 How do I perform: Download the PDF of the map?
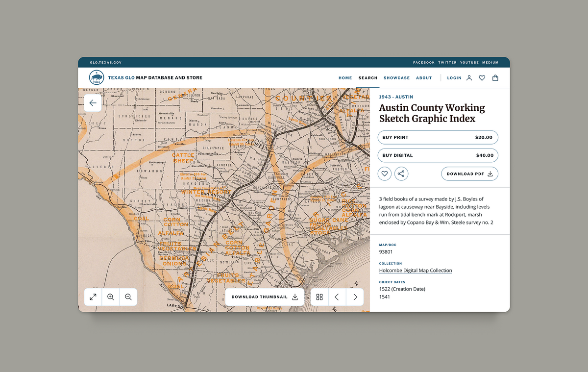coord(469,174)
